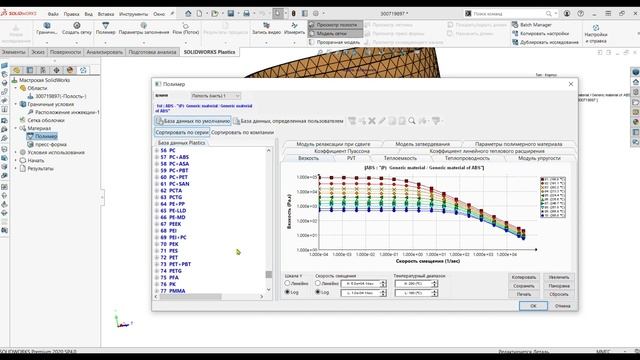Screen dimensions: 640x360
Task: Click the Home icon in the top toolbar
Action: (x=188, y=13)
